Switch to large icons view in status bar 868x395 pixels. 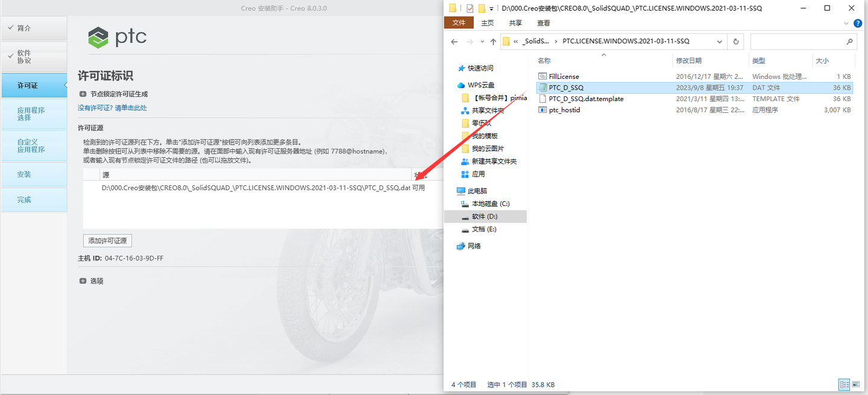point(856,384)
